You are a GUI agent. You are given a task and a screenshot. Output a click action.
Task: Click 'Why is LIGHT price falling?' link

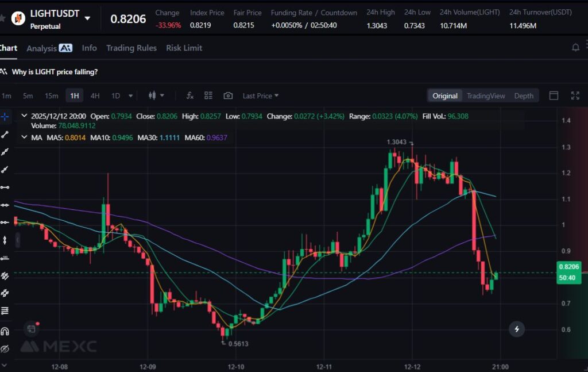[x=55, y=72]
